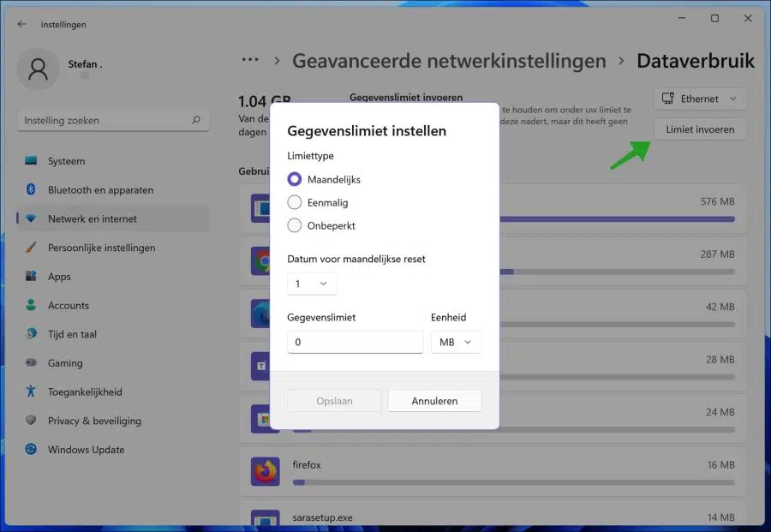The image size is (771, 532).
Task: Open the Eenheid MB unit dropdown
Action: tap(456, 342)
